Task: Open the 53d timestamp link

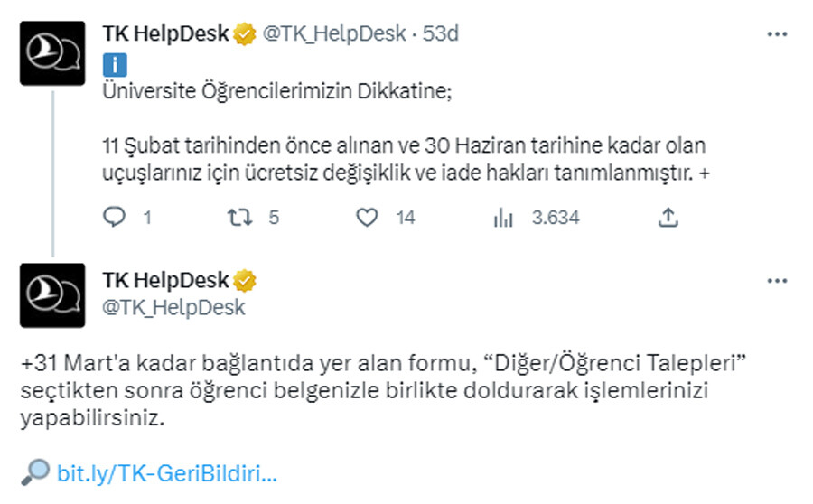Action: 442,34
